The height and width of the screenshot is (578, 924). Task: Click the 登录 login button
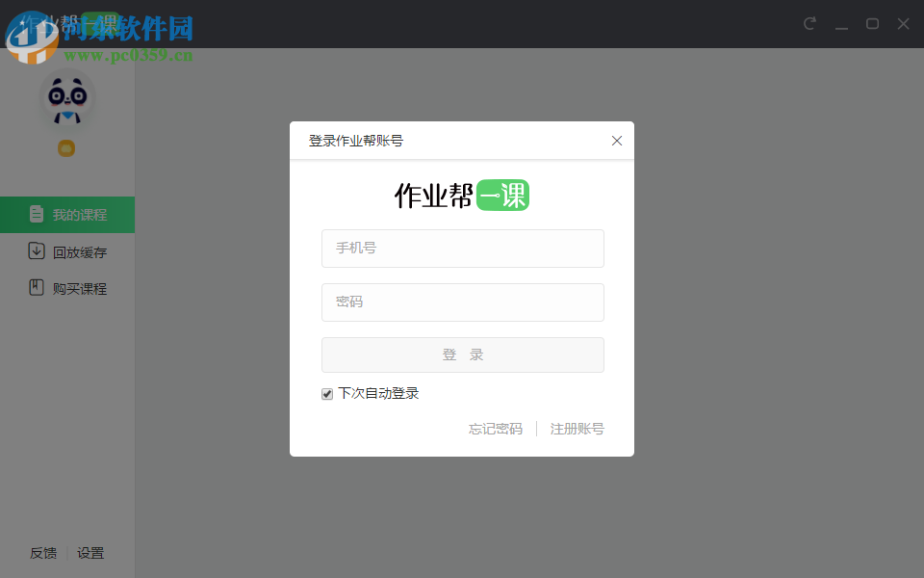(x=462, y=355)
